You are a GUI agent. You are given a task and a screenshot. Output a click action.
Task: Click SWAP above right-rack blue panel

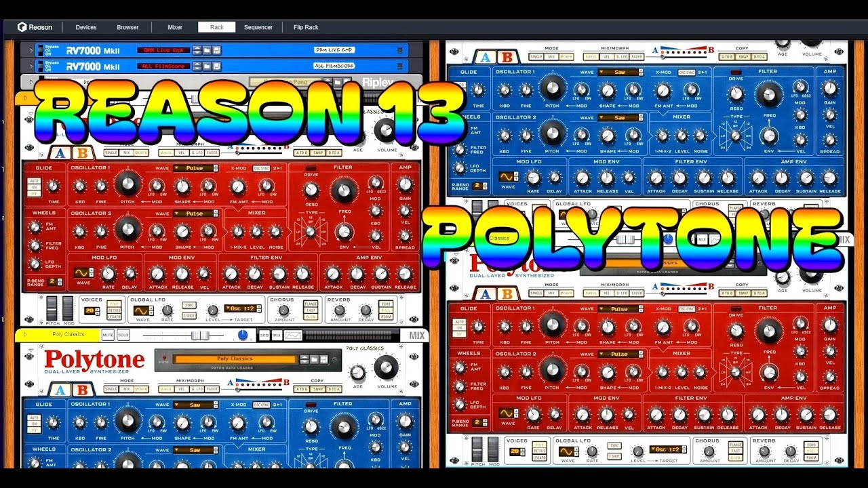point(743,56)
